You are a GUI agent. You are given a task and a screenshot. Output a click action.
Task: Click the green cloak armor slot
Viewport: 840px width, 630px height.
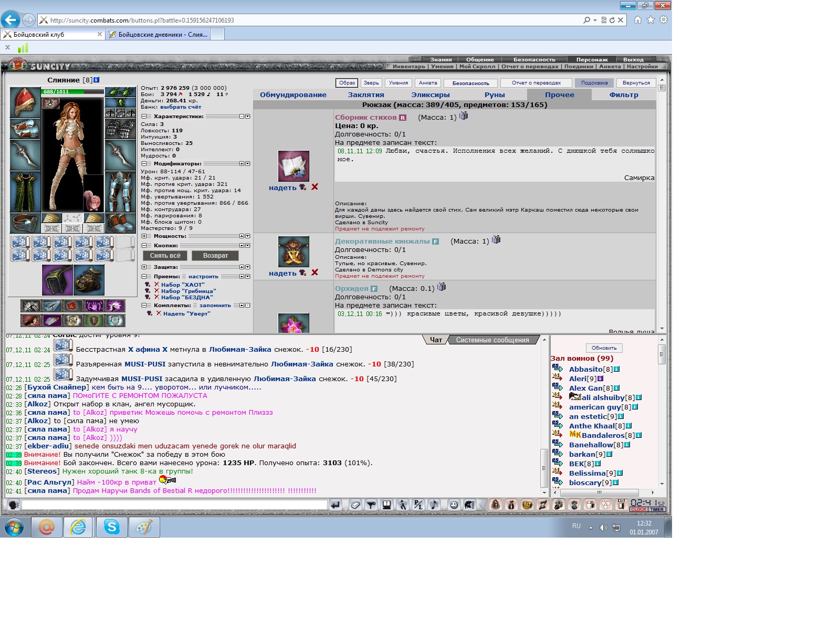25,192
